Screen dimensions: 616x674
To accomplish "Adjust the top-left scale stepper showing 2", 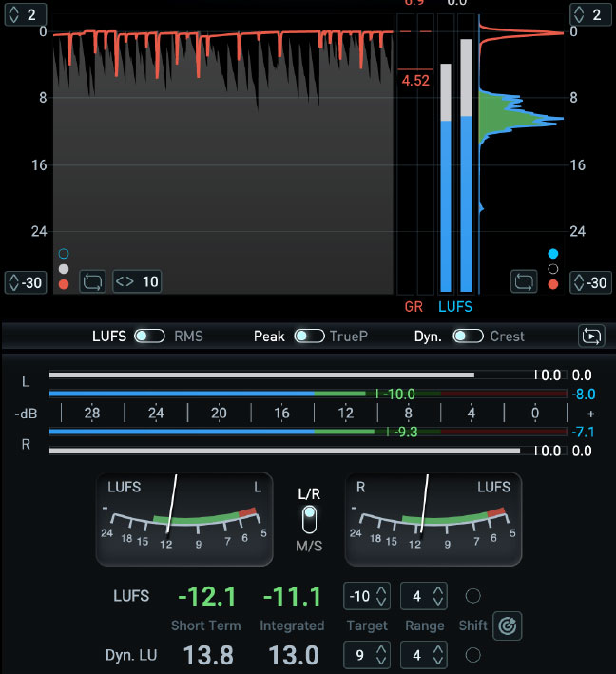I will [26, 14].
